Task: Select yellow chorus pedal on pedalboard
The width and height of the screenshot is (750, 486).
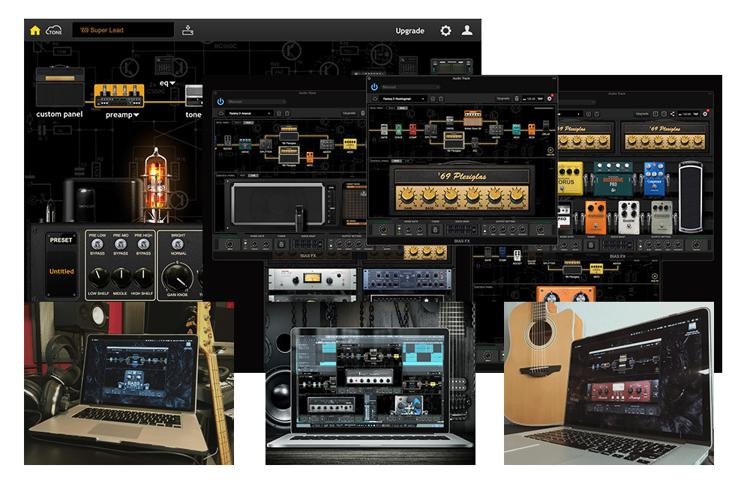Action: point(570,178)
